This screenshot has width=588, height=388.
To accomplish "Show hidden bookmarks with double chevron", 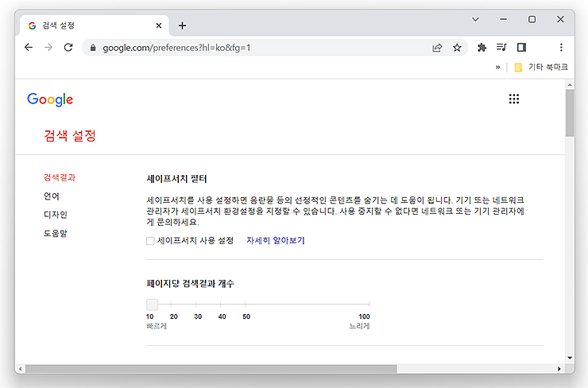I will pos(497,67).
